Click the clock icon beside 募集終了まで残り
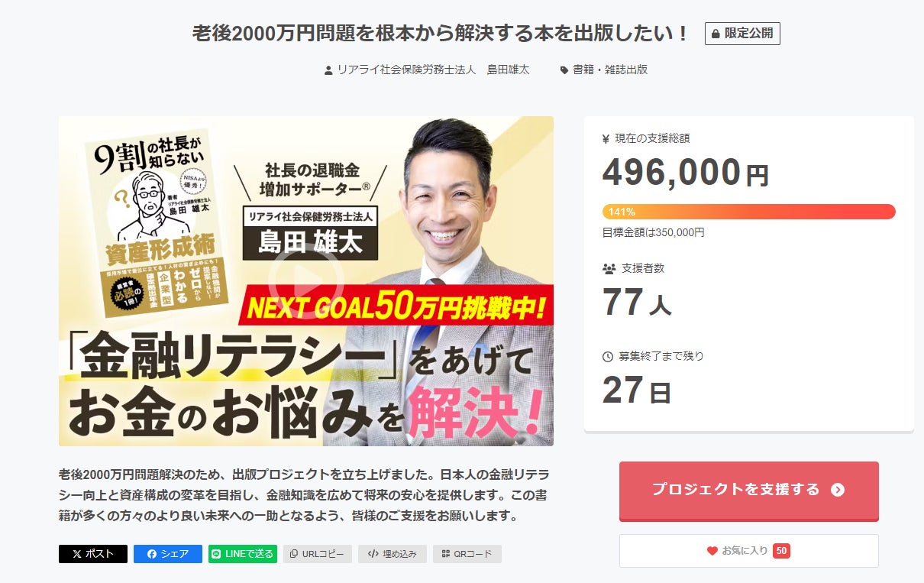 608,356
